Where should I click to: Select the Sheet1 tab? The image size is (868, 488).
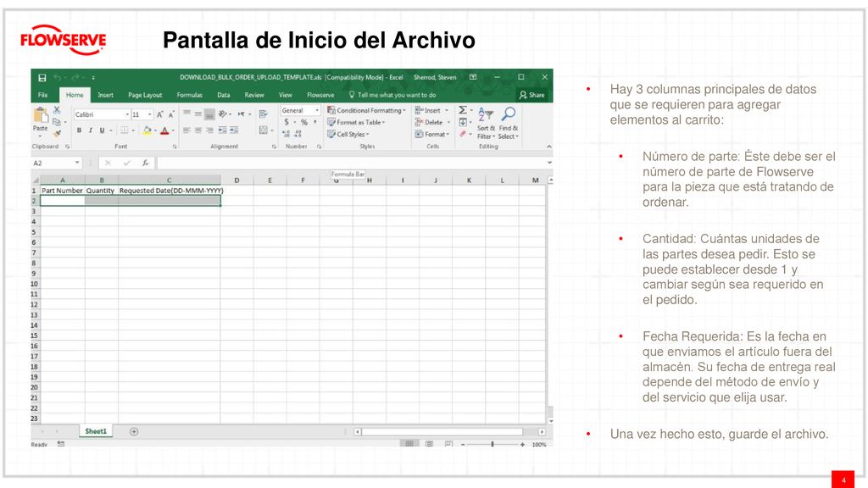click(96, 431)
